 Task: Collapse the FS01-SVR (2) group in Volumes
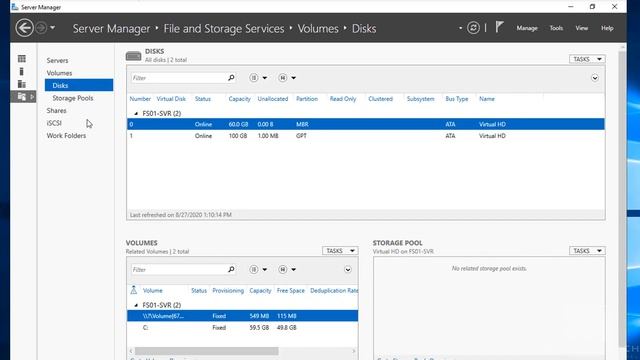pos(136,305)
